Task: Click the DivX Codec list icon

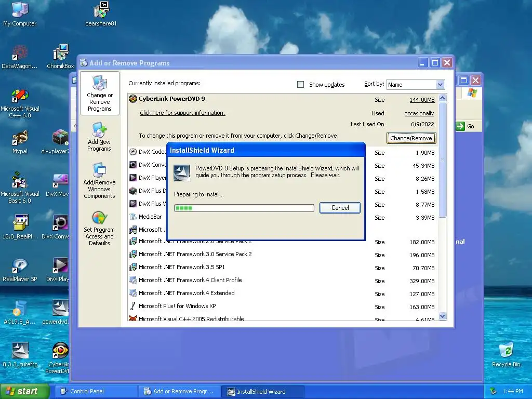Action: click(133, 152)
